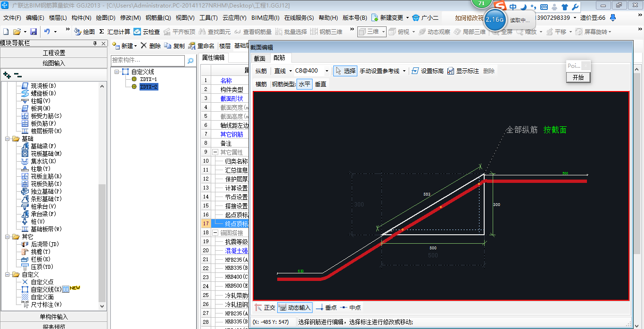Toggle 正交 orthogonal mode
Image resolution: width=644 pixels, height=329 pixels.
(265, 307)
